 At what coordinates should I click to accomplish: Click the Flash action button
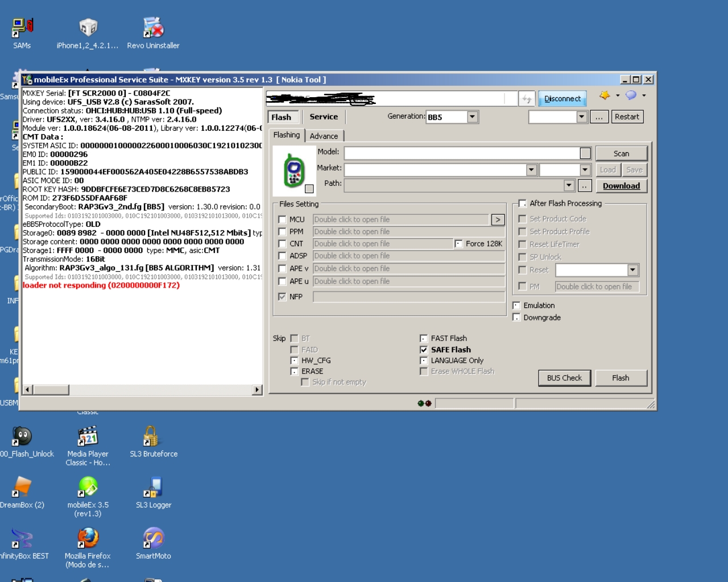pos(621,378)
